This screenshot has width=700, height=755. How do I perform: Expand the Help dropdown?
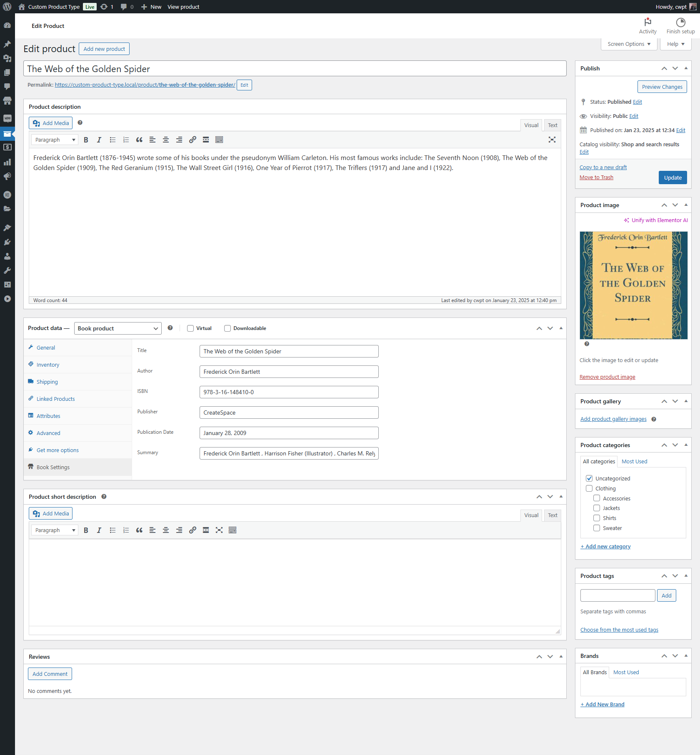(x=675, y=44)
